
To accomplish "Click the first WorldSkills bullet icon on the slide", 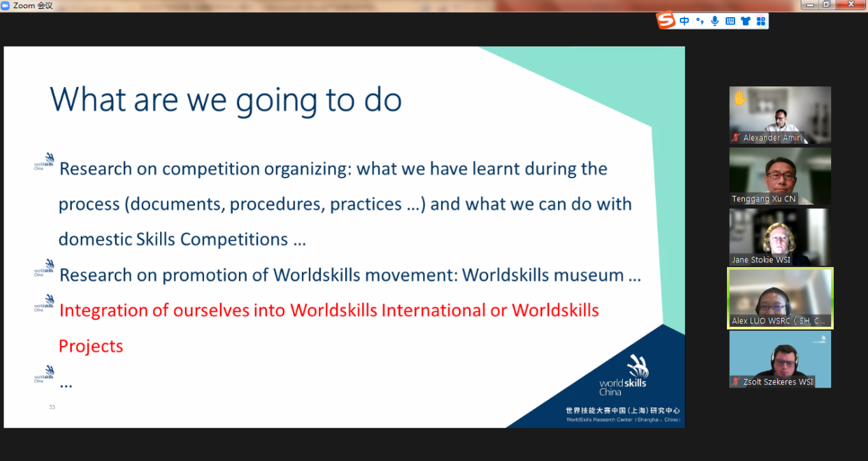I will coord(44,162).
